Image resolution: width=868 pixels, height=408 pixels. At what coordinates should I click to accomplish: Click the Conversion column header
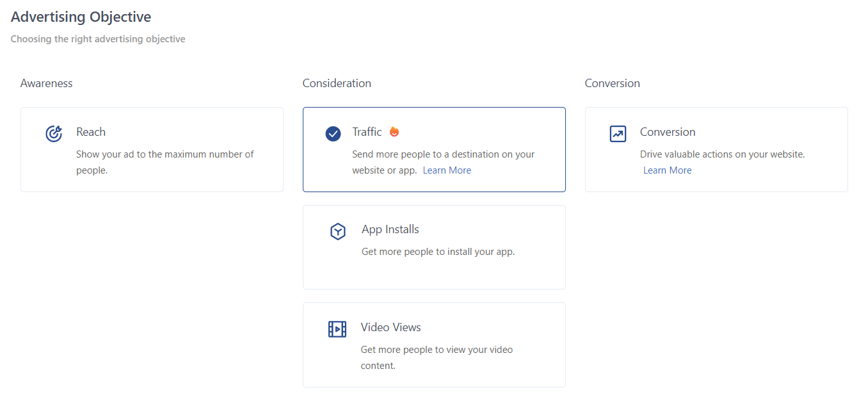click(x=612, y=83)
